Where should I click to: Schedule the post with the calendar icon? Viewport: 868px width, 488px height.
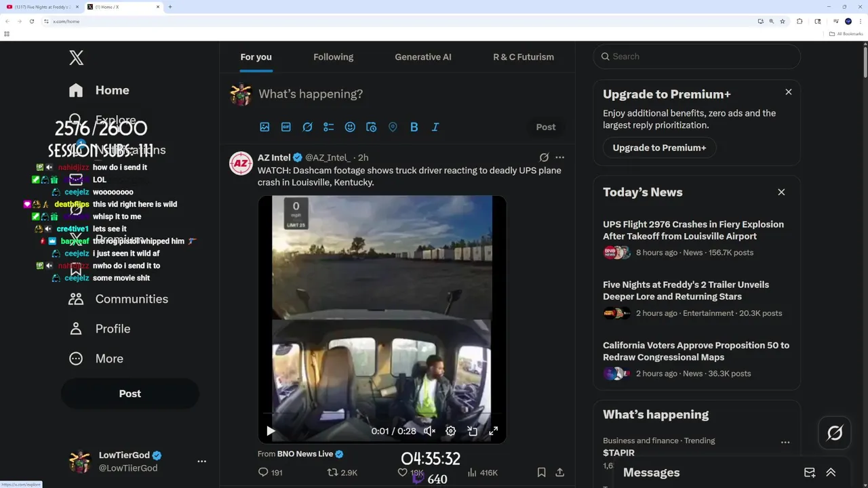pos(371,127)
